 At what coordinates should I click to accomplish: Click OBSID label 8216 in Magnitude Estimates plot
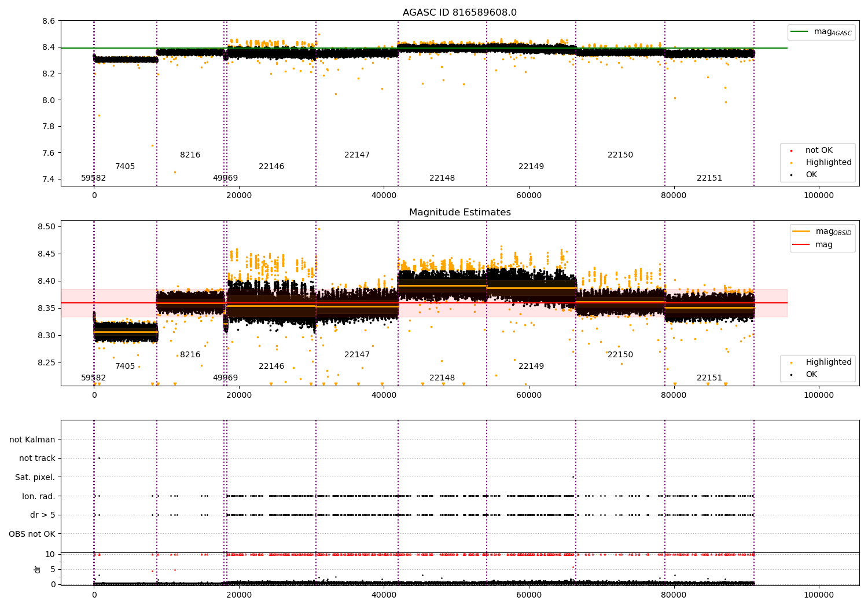(190, 355)
